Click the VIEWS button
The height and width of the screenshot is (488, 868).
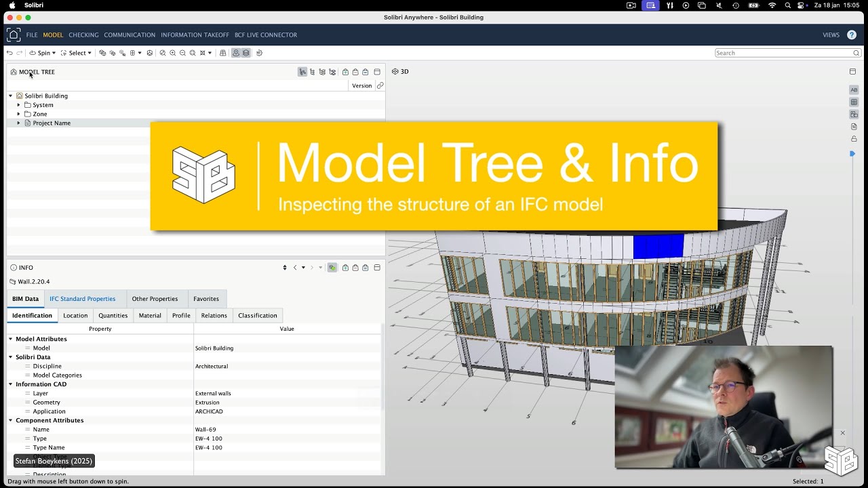(x=831, y=35)
